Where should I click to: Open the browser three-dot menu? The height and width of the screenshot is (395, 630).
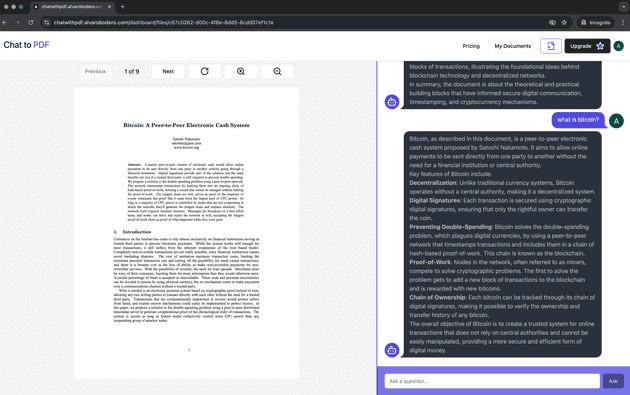(x=623, y=23)
